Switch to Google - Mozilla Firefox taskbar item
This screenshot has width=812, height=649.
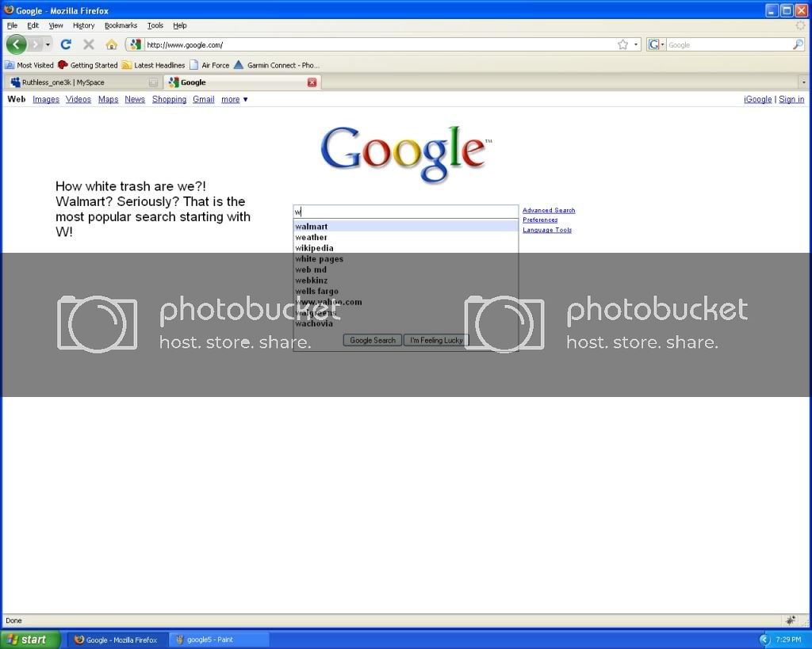click(x=117, y=640)
